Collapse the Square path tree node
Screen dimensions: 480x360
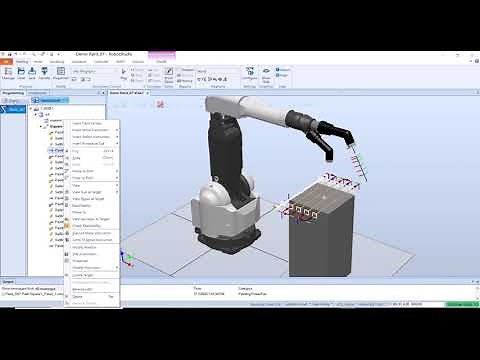click(41, 127)
